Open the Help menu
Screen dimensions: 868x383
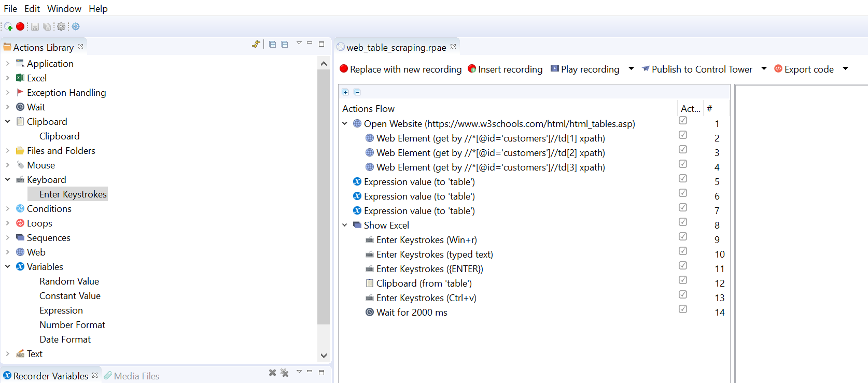98,8
